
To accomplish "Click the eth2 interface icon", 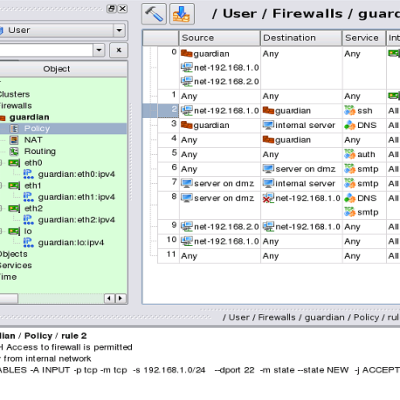I will (x=14, y=209).
